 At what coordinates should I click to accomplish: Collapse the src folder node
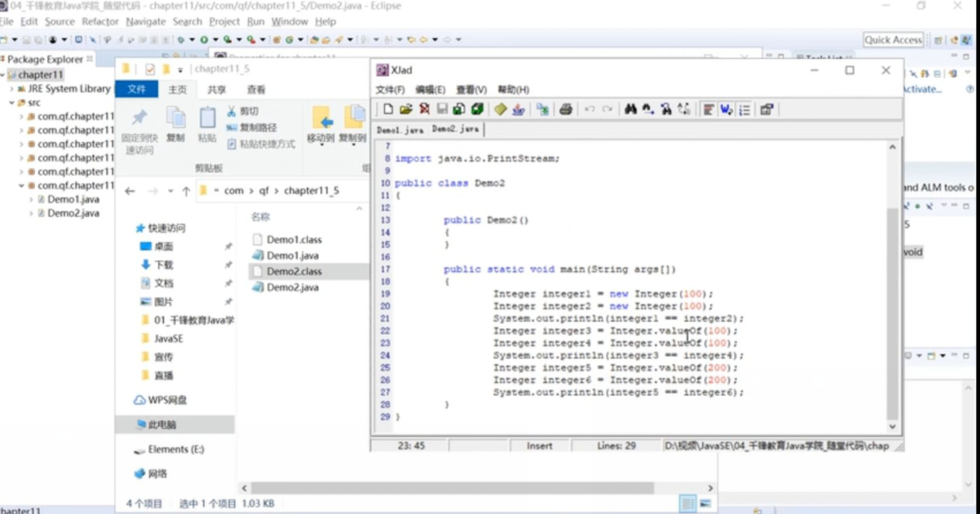tap(11, 103)
